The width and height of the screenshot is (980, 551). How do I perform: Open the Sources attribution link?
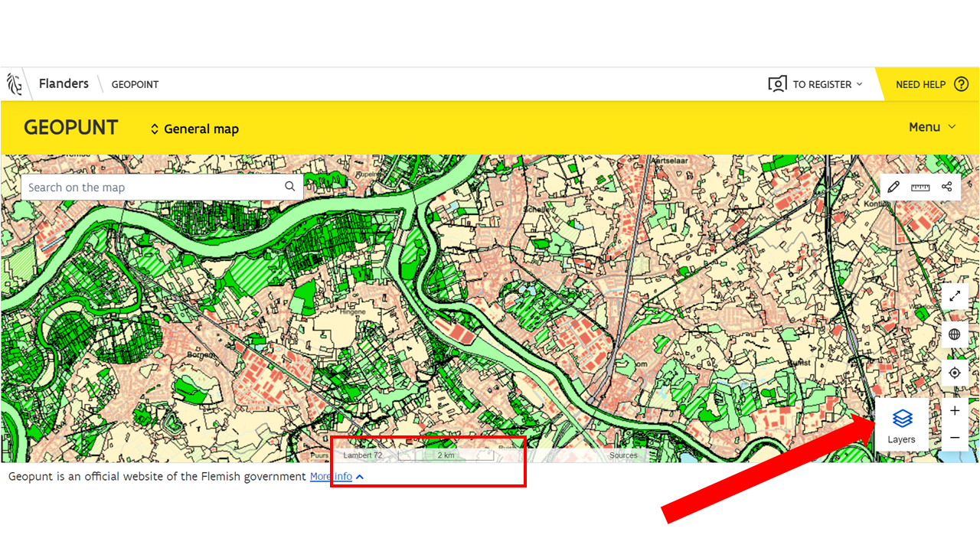pyautogui.click(x=623, y=455)
